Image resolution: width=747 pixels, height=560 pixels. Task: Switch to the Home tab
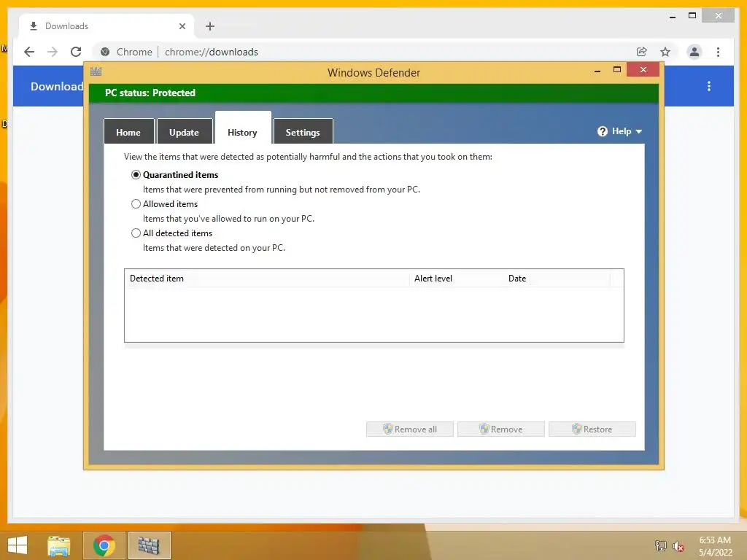coord(128,132)
